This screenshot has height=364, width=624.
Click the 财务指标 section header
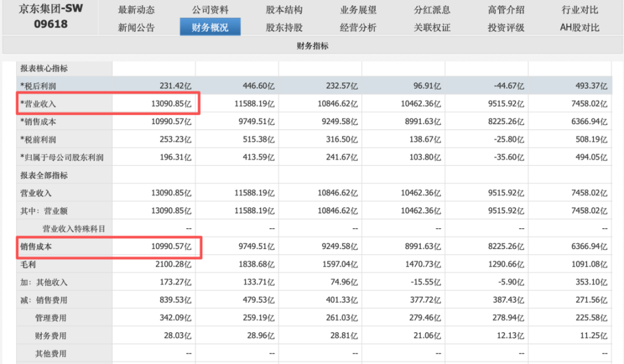point(313,45)
